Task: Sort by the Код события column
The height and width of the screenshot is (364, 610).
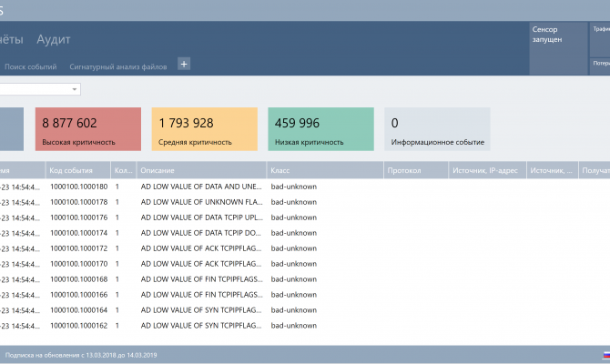Action: point(77,170)
